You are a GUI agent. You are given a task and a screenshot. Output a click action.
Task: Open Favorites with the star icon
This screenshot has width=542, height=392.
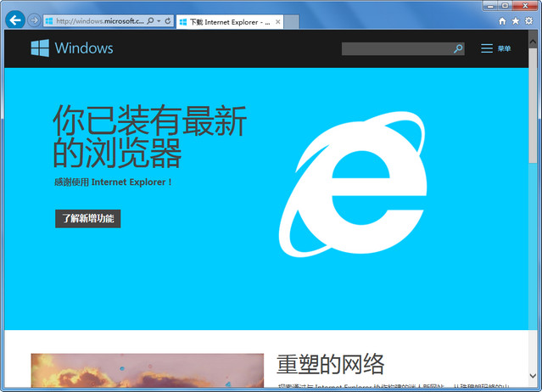tap(516, 20)
